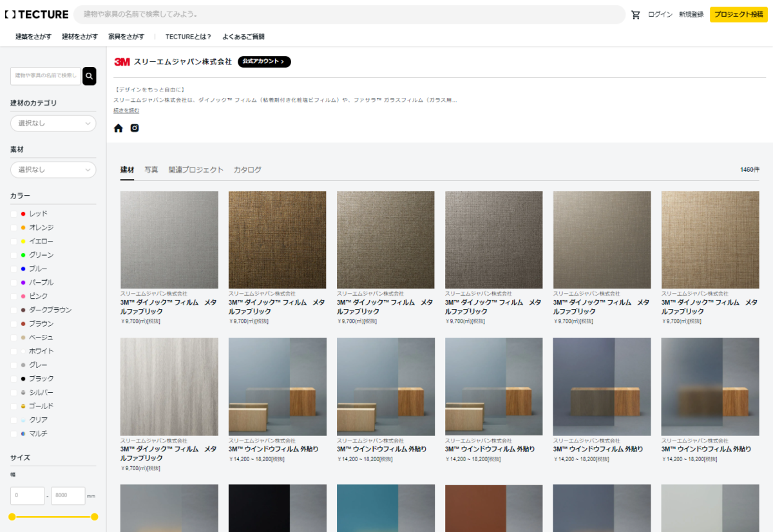
Task: Click the TECTURE logo
Action: coord(36,14)
